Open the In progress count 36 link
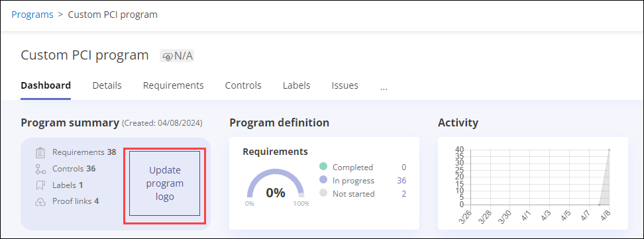The width and height of the screenshot is (644, 239). pyautogui.click(x=402, y=181)
